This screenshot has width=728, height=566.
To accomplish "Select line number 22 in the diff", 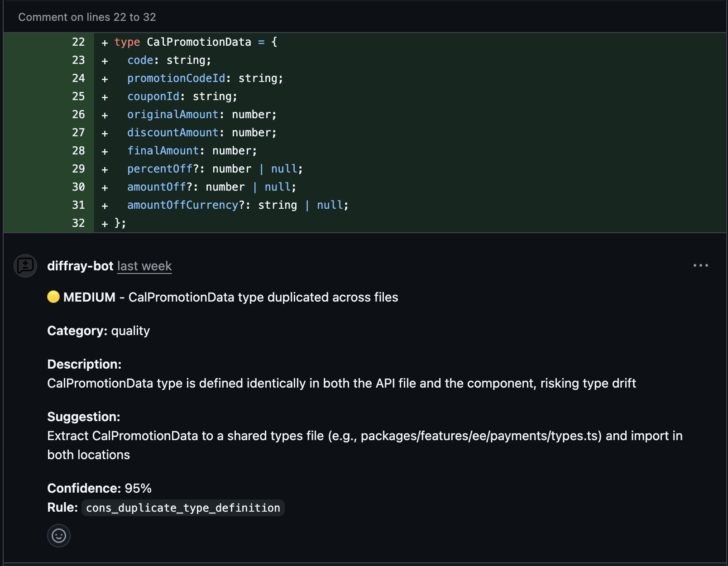I will coord(78,42).
